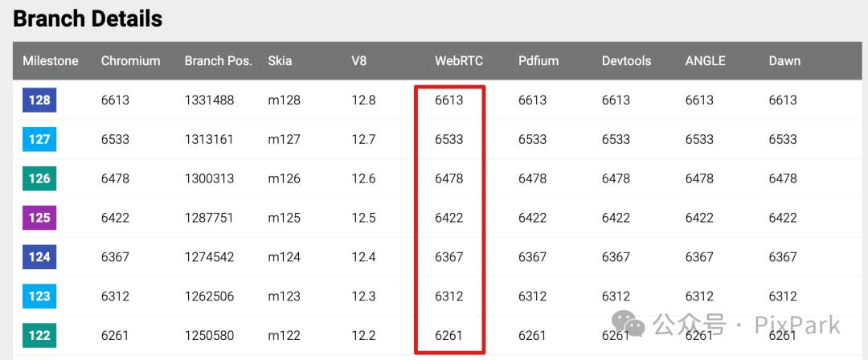Click the purple milestone 125 badge
This screenshot has height=360, width=868.
[x=39, y=218]
